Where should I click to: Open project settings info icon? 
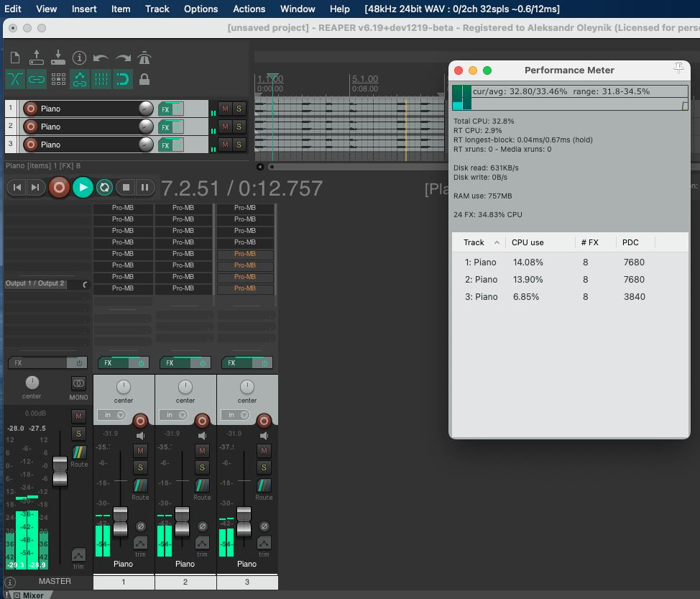tap(79, 58)
